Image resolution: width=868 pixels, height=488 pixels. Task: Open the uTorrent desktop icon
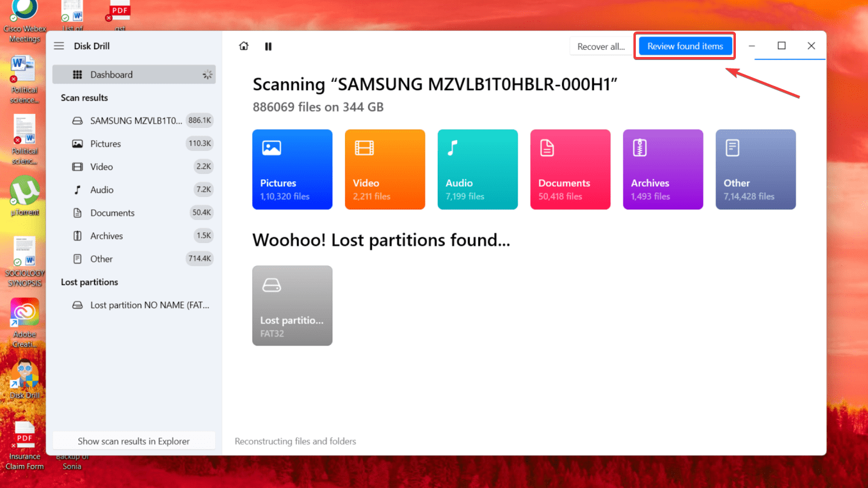pyautogui.click(x=25, y=197)
